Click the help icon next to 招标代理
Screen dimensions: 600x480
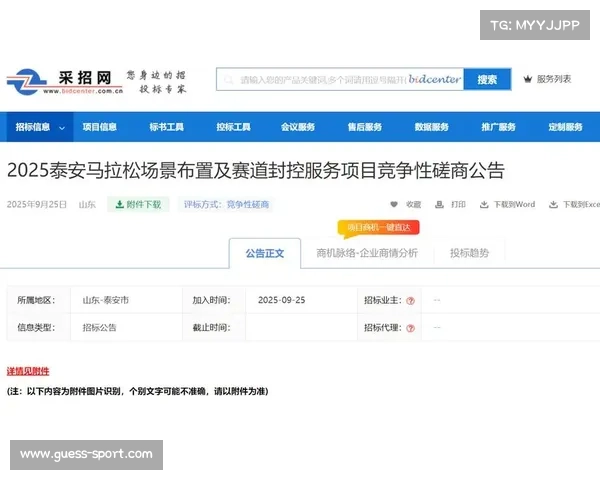coord(411,328)
